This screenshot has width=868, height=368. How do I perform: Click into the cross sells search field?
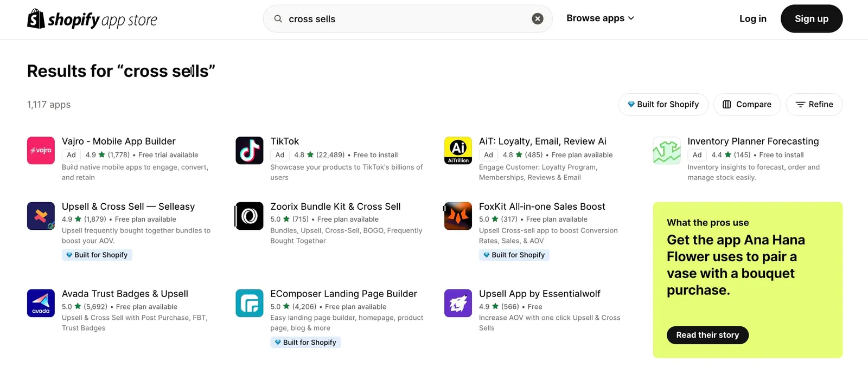[x=407, y=19]
